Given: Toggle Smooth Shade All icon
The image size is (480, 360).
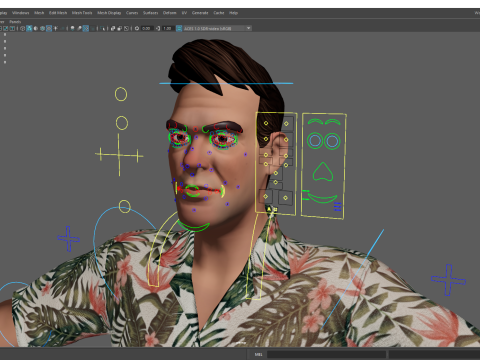Looking at the screenshot, I should click(29, 28).
